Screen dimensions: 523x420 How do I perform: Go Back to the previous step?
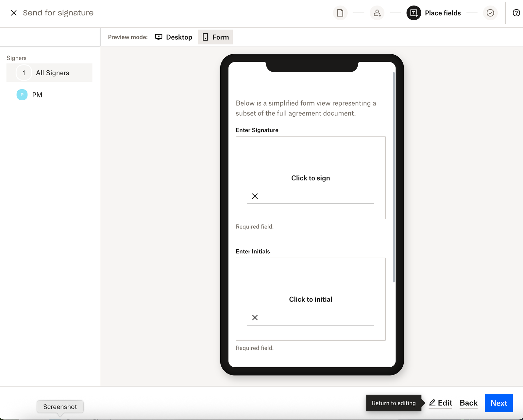(468, 403)
